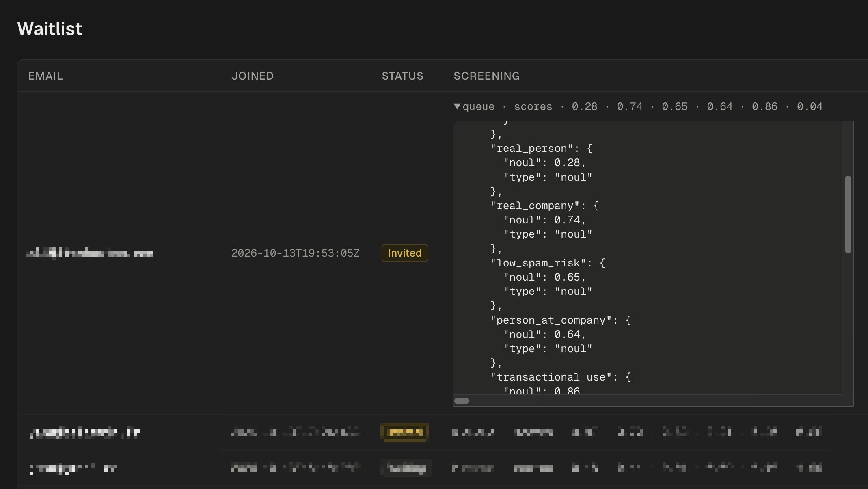
Task: Click the STATUS column header
Action: (x=402, y=76)
